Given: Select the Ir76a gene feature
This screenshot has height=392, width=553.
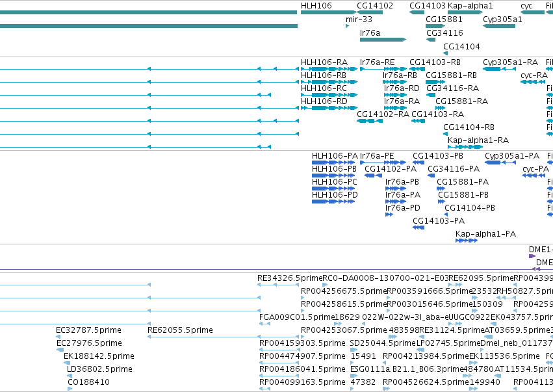Looking at the screenshot, I should 383,40.
